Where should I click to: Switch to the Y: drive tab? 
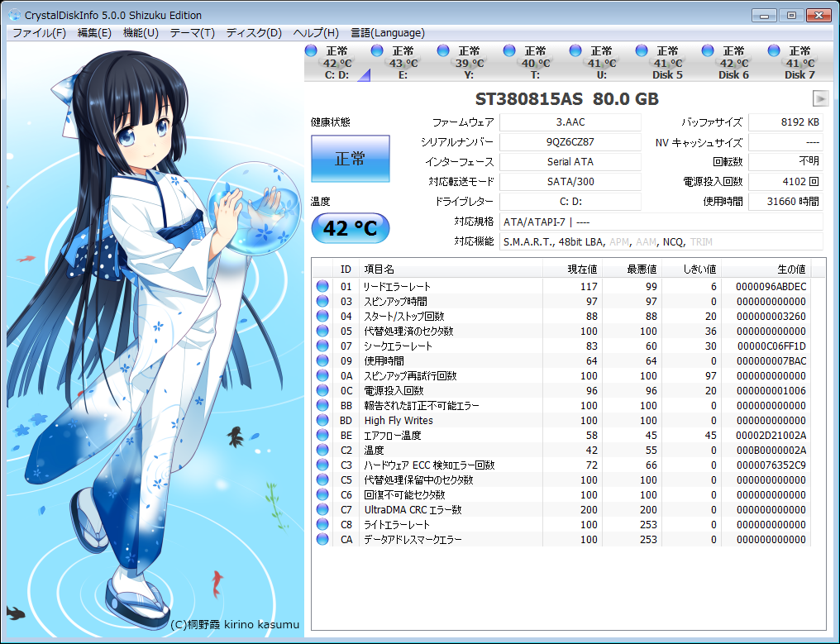(x=469, y=62)
